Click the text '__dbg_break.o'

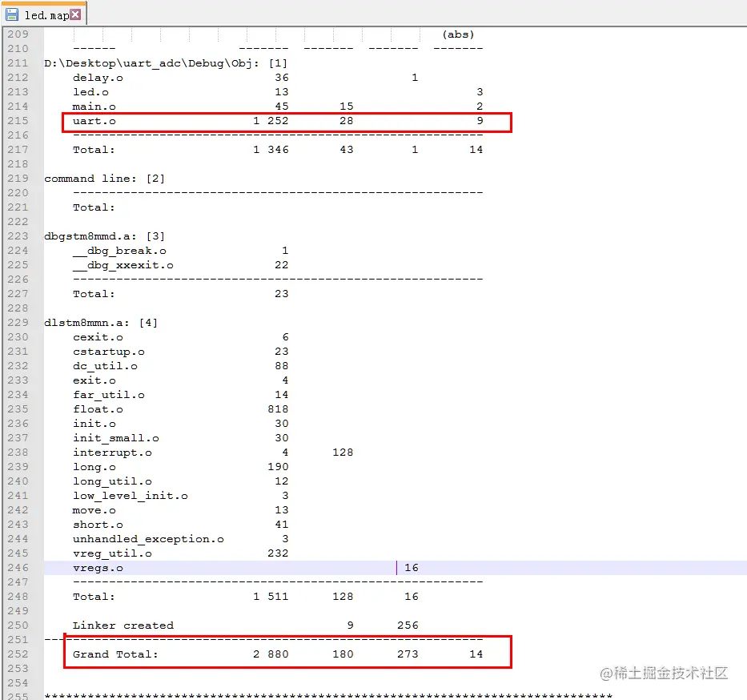click(119, 251)
